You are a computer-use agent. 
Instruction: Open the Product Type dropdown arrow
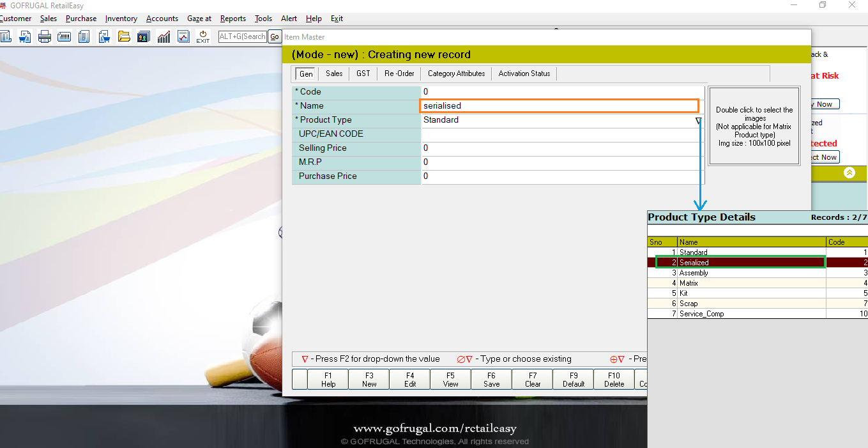coord(698,121)
